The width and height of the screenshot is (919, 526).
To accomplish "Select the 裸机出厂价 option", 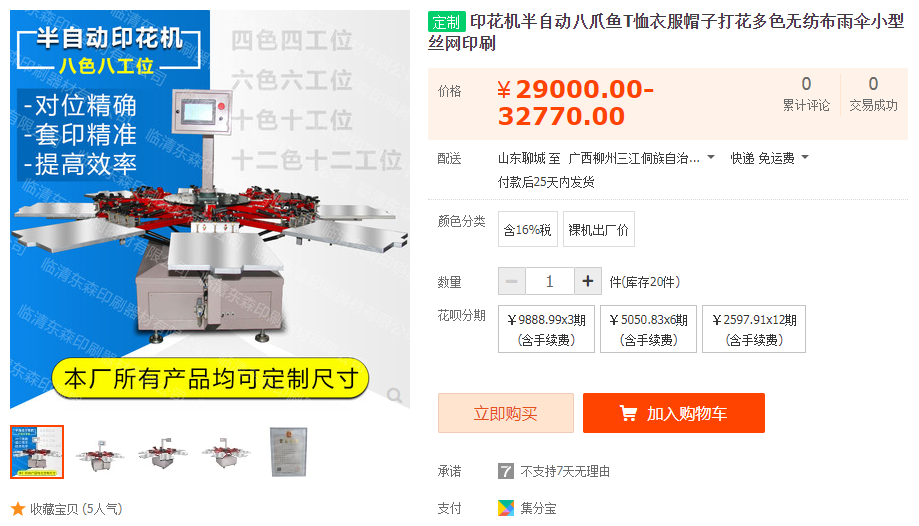I will click(x=598, y=229).
